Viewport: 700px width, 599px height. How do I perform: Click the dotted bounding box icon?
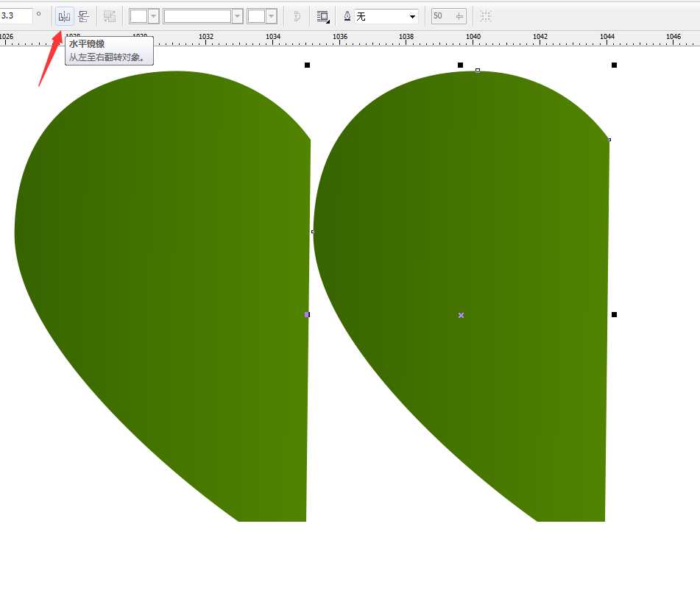[486, 16]
